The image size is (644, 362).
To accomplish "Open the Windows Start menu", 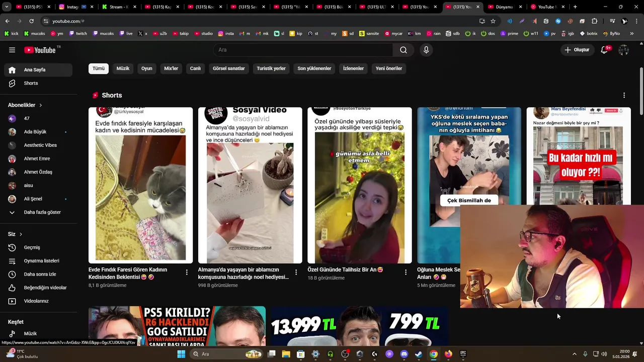I will 181,354.
